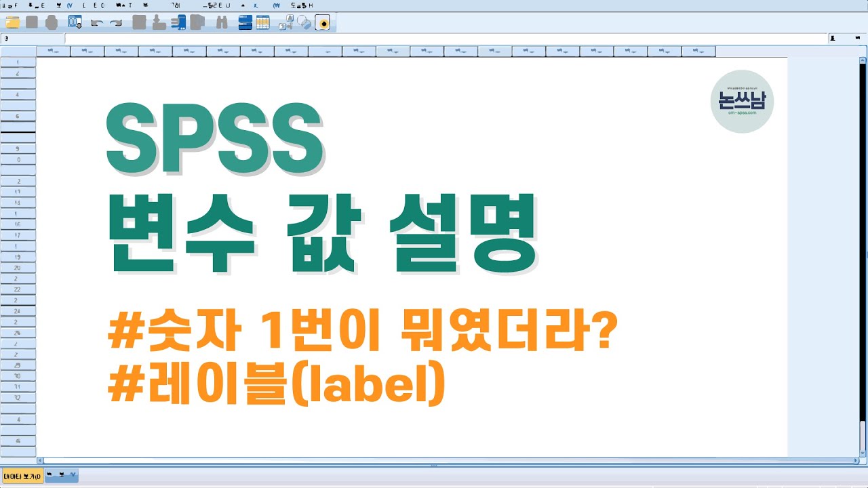Click the Print toolbar icon
Screen dimensions: 868x488
click(52, 22)
